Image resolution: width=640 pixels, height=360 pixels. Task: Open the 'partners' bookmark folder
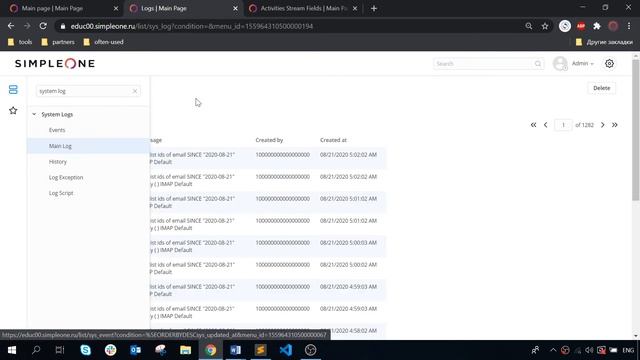click(x=58, y=42)
